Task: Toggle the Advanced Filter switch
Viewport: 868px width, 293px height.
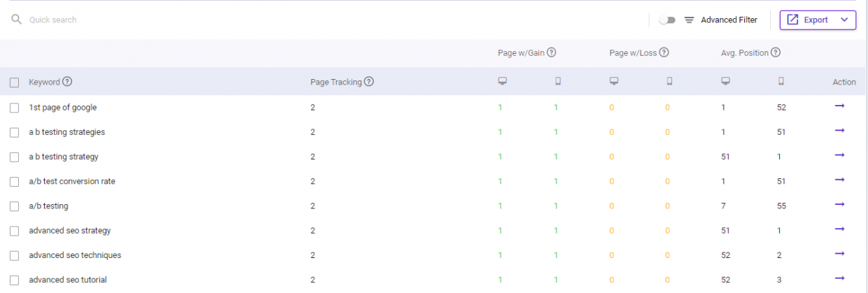Action: coord(667,20)
